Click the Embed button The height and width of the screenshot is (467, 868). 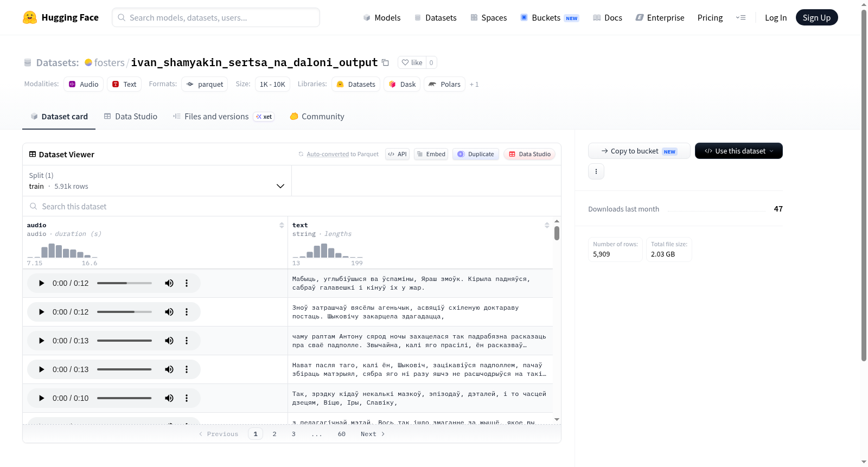431,154
